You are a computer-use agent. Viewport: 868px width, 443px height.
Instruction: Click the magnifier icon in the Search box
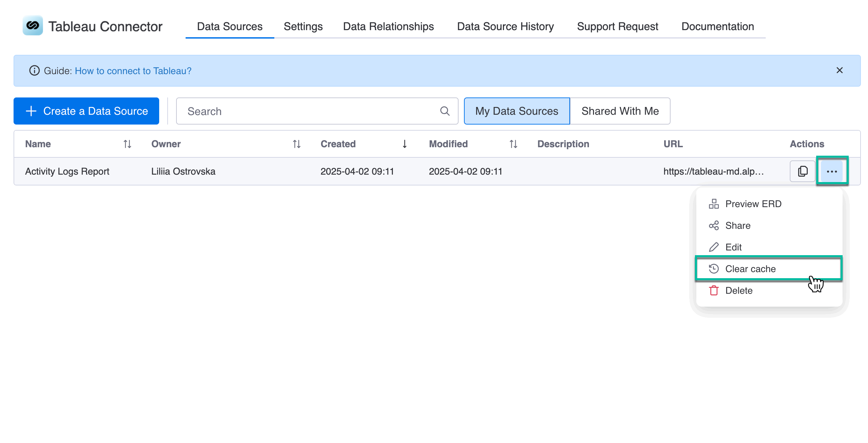coord(445,111)
